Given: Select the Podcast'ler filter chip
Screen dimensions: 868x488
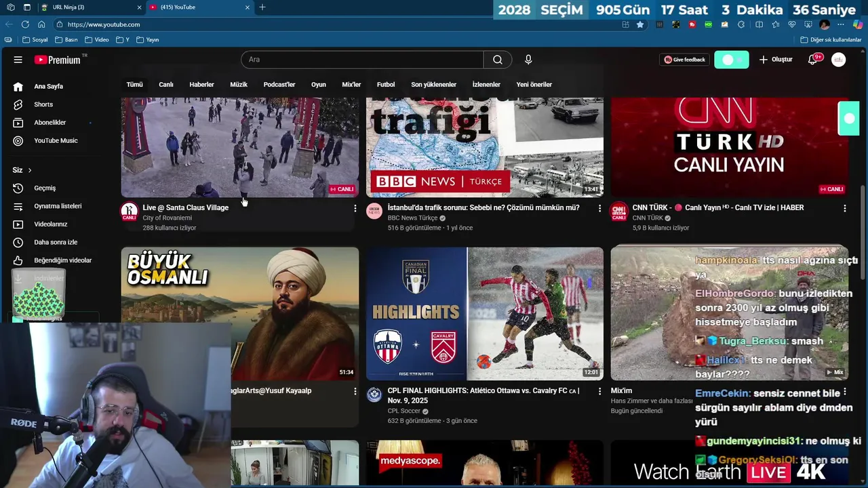Looking at the screenshot, I should click(279, 85).
